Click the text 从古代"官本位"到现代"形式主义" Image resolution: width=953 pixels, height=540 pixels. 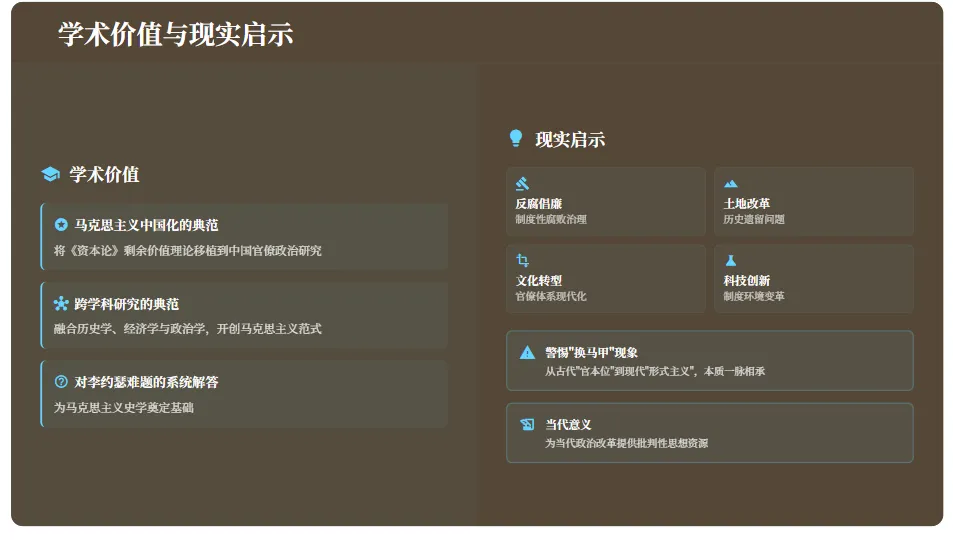click(x=621, y=371)
